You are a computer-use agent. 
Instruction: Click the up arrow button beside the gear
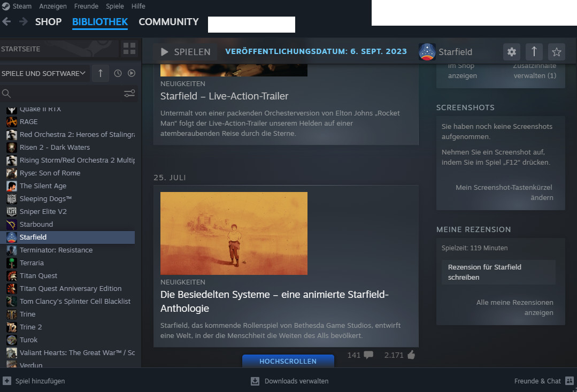tap(534, 52)
